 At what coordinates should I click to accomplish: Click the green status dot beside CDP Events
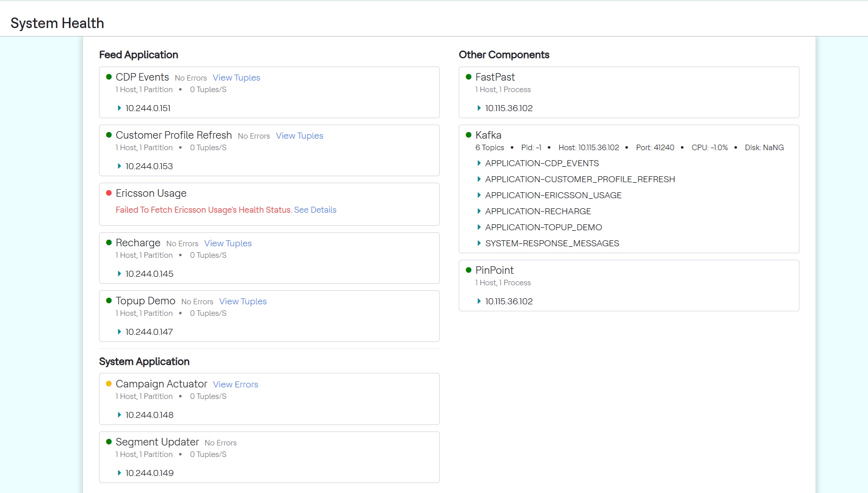click(109, 77)
